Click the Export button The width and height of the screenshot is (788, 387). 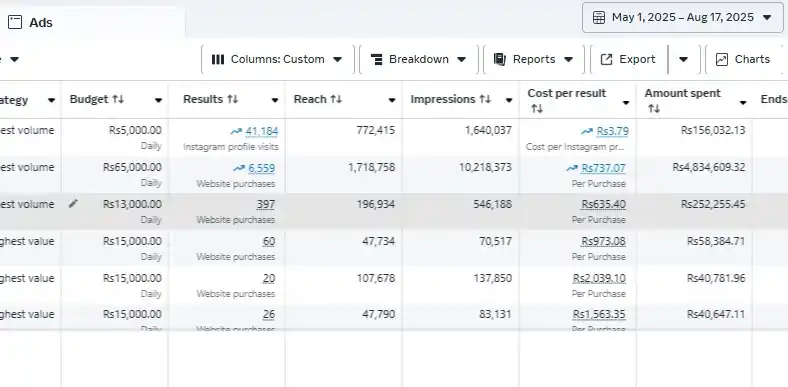tap(629, 59)
